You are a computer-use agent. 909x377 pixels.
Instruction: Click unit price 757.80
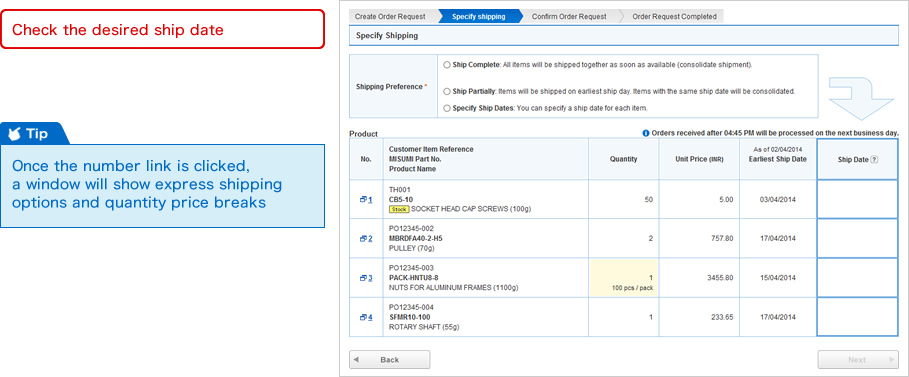point(722,238)
